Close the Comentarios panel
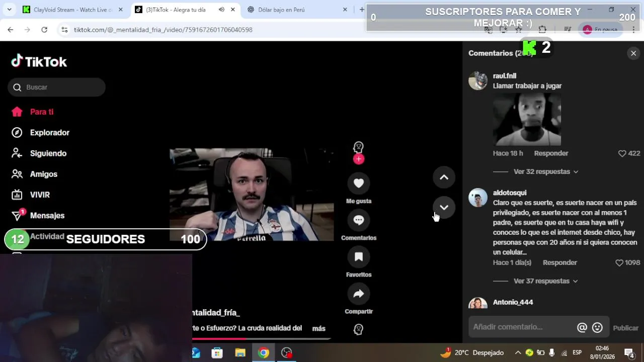 [x=633, y=53]
